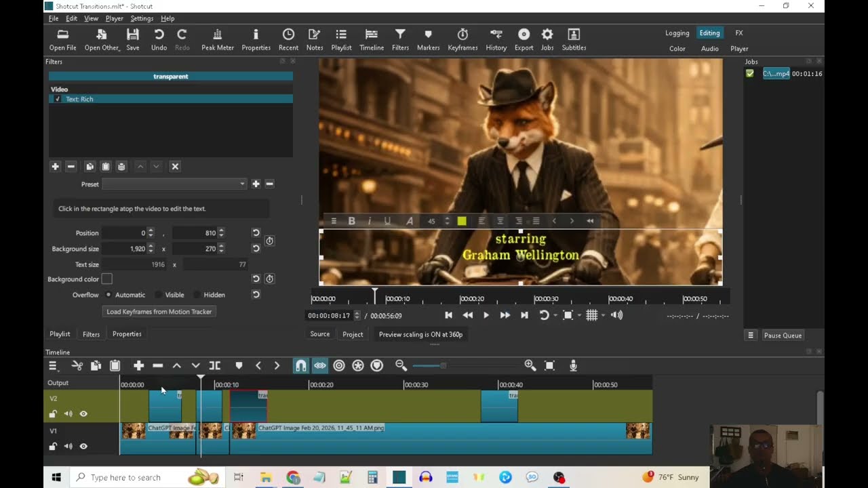Image resolution: width=868 pixels, height=488 pixels.
Task: Switch to FX layout
Action: 739,33
